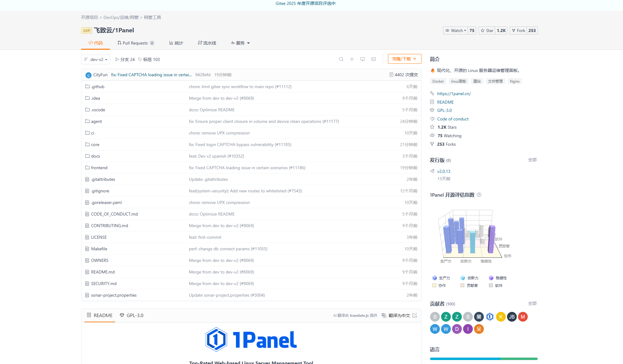Screen dimensions: 623x364
Task: Click the diff comment icon beside monitor
Action: pos(373,59)
